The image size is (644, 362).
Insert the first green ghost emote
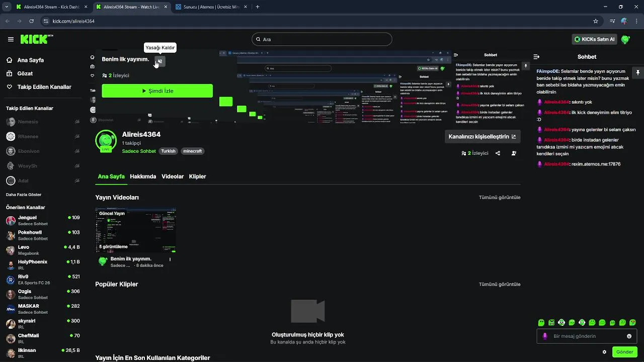tap(541, 322)
